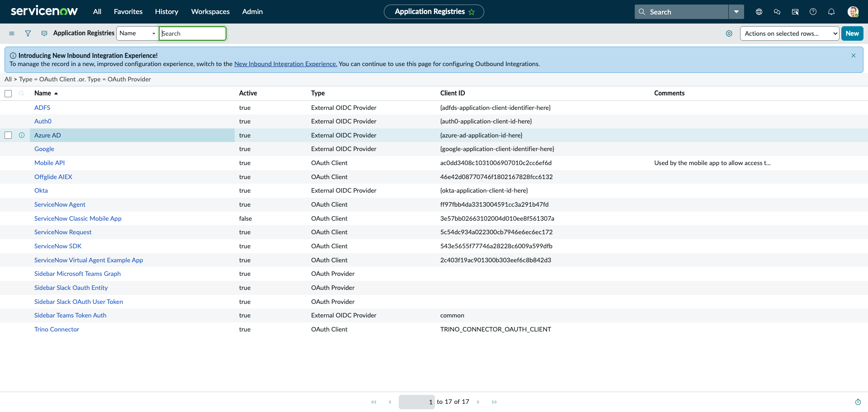Open the globe scope picker icon

[x=759, y=12]
